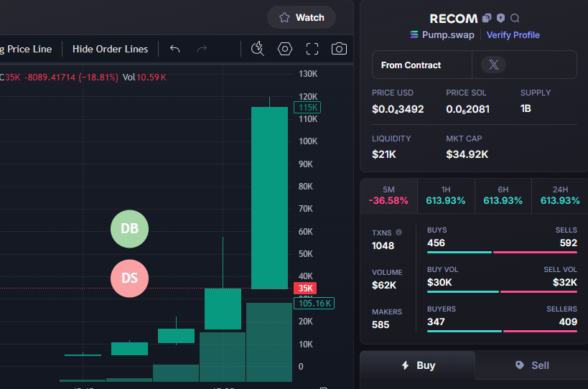This screenshot has width=588, height=389.
Task: Click the 1B supply value
Action: (x=526, y=108)
